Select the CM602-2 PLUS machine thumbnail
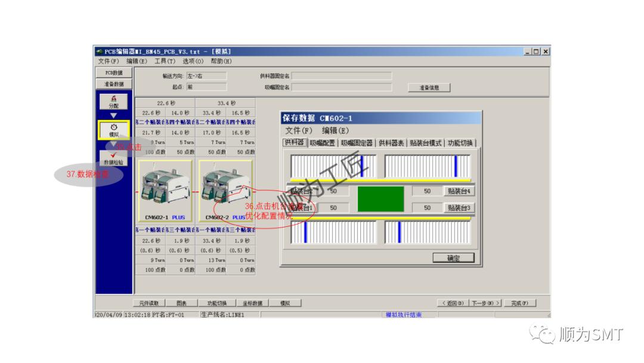Image resolution: width=644 pixels, height=363 pixels. coord(225,190)
